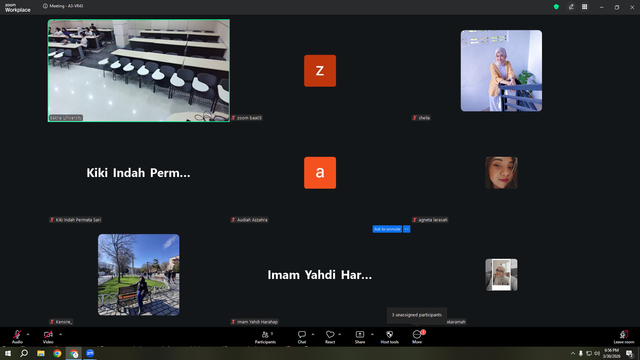The height and width of the screenshot is (360, 640).
Task: Open network icon in system tray
Action: coord(589,353)
